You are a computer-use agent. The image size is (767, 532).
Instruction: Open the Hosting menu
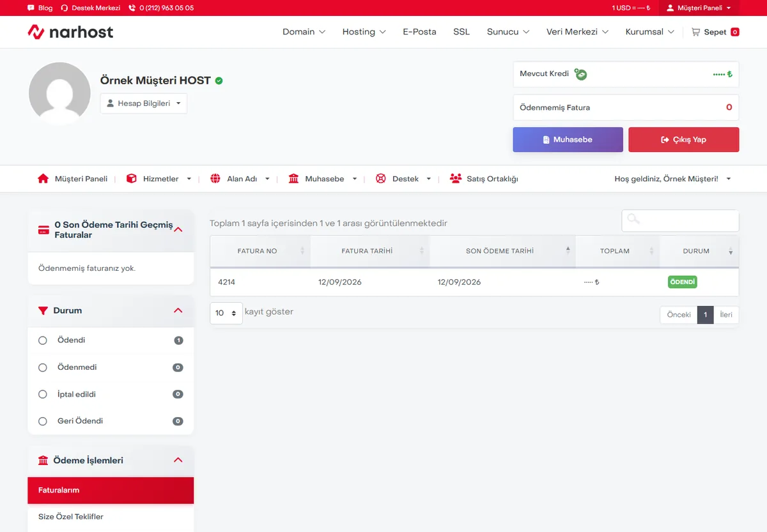tap(364, 32)
